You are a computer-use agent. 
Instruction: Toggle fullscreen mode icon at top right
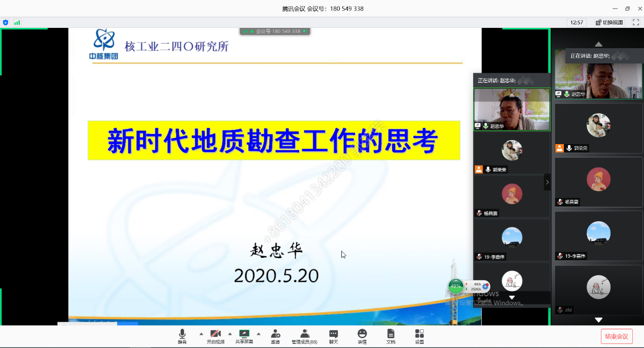point(635,22)
